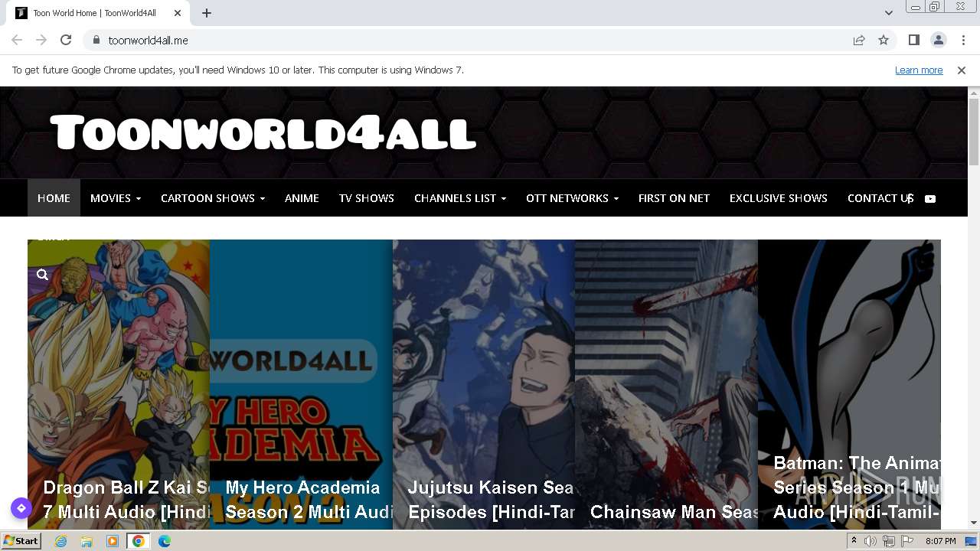Click the taskbar clock showing 8:07 PM
Screen dimensions: 980x551
click(x=940, y=541)
